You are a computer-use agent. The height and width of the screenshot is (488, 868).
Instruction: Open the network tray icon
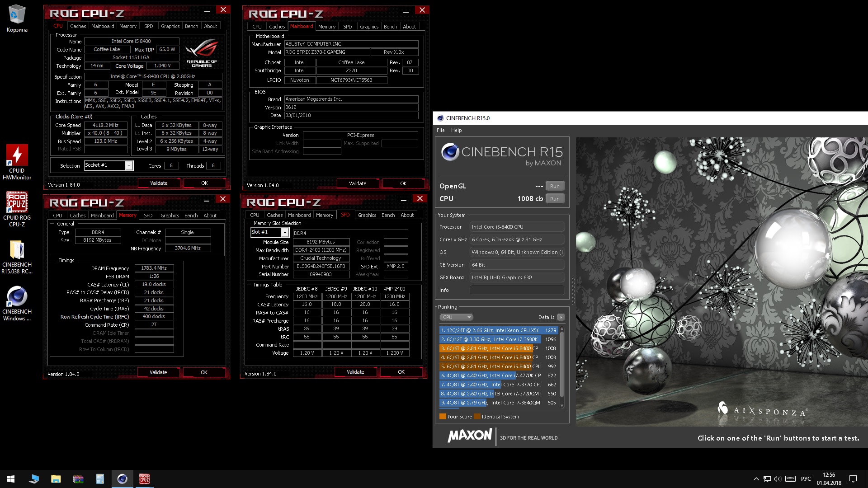click(767, 479)
